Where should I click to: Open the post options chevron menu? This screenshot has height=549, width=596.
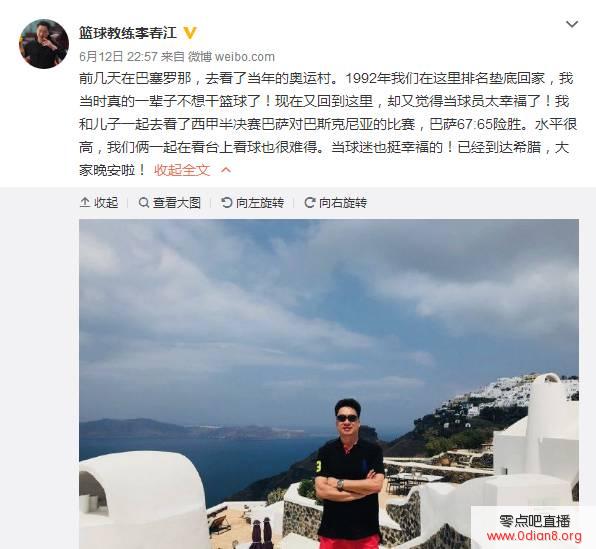pos(572,24)
